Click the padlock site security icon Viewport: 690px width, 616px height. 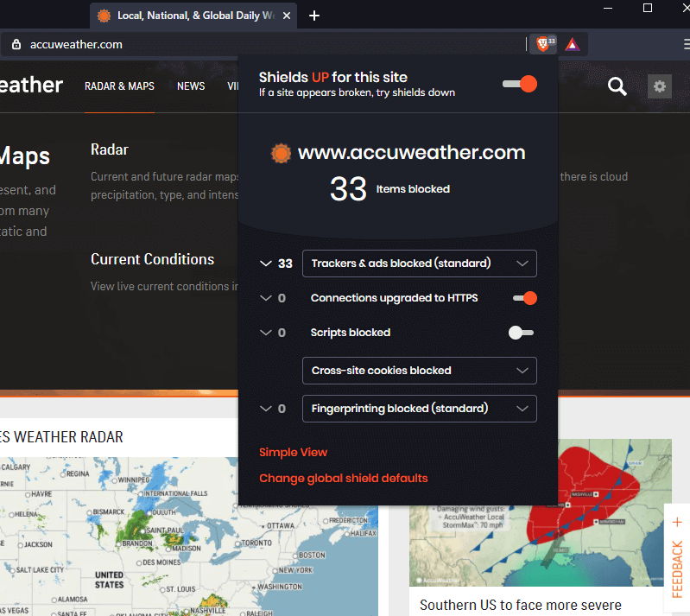(16, 44)
